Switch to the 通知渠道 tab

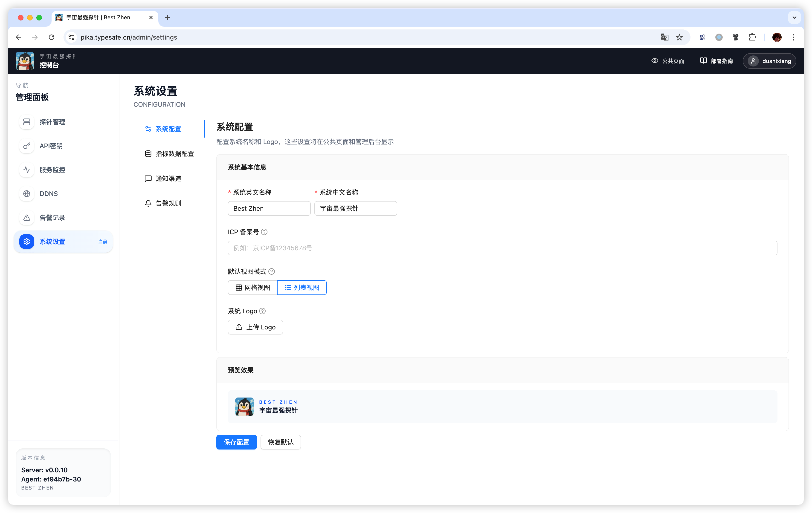[x=169, y=179]
